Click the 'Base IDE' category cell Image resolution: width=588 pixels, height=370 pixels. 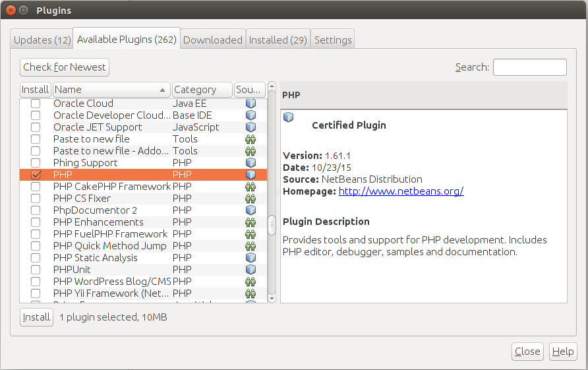tap(192, 115)
